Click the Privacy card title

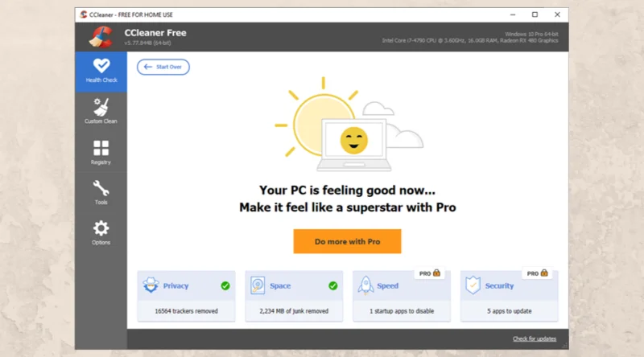[x=175, y=285]
